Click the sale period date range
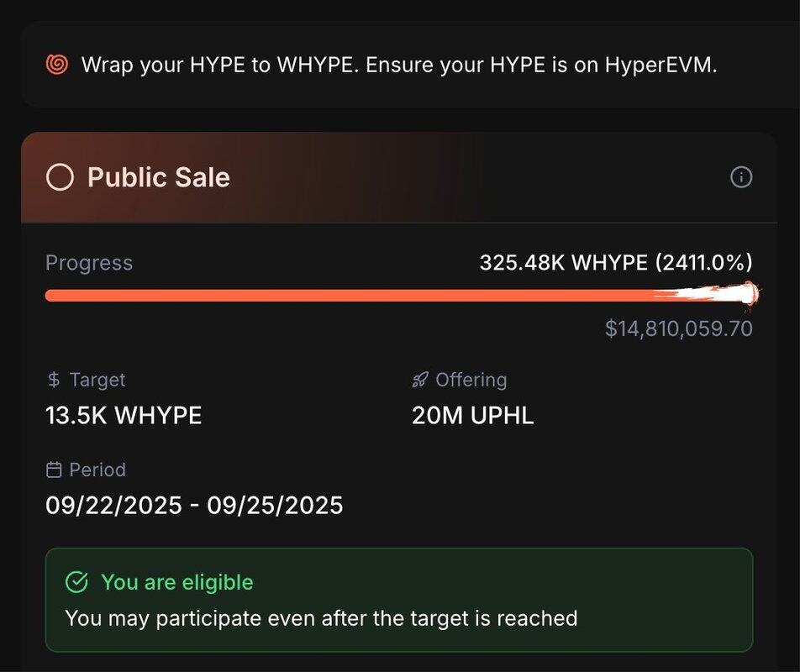This screenshot has height=672, width=800. [x=194, y=506]
